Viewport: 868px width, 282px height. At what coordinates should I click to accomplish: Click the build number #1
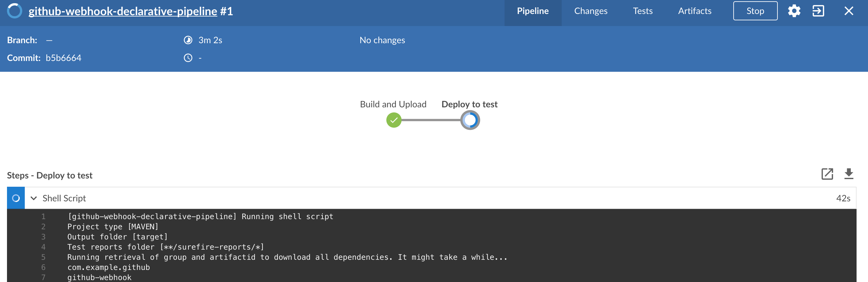pos(227,11)
